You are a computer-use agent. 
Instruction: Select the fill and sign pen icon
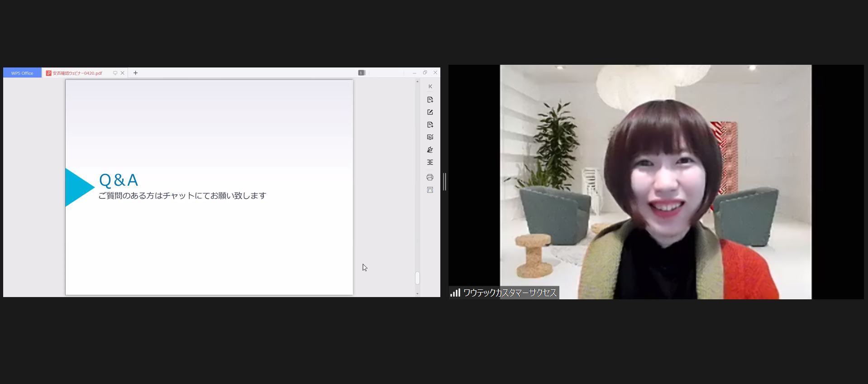click(x=430, y=150)
